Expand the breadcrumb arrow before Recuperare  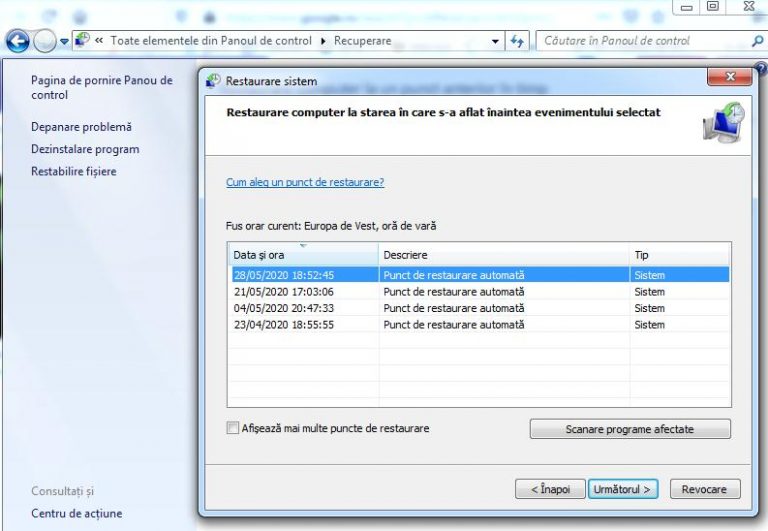click(x=323, y=41)
